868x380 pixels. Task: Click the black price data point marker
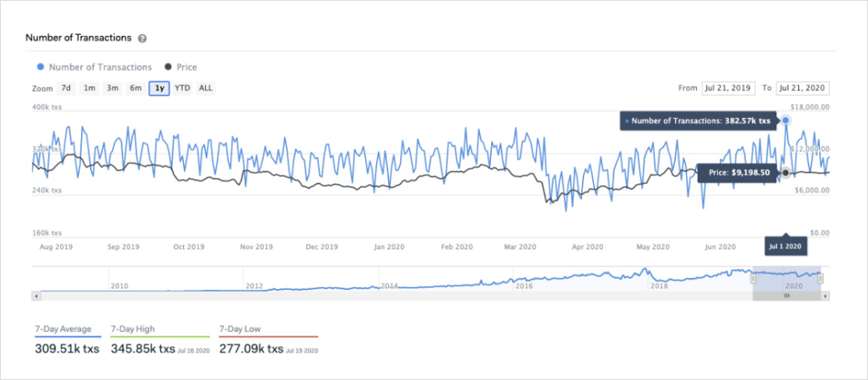[785, 173]
